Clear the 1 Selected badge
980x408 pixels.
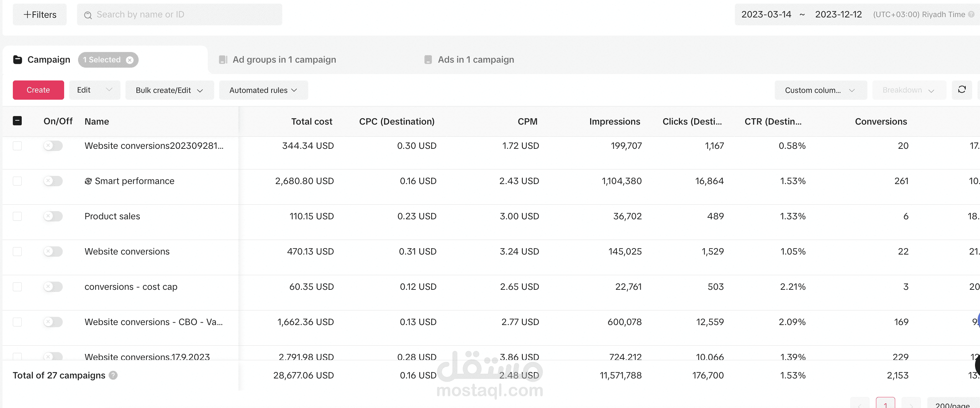coord(130,60)
